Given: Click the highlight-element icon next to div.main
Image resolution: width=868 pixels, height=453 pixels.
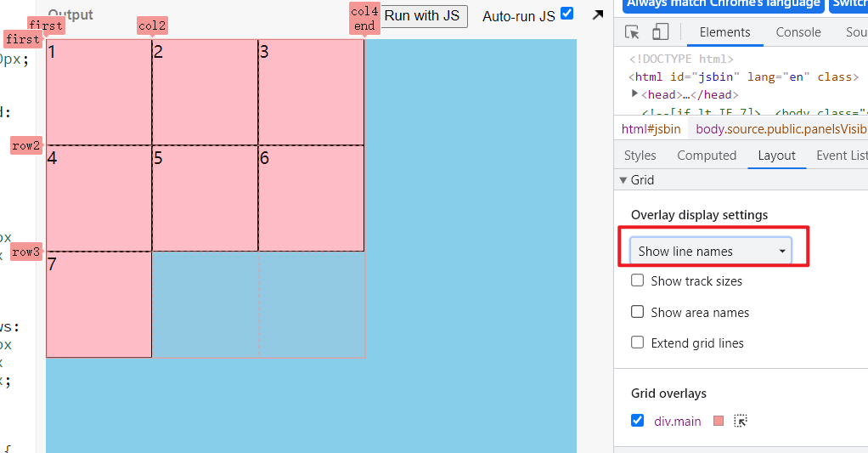Looking at the screenshot, I should tap(740, 421).
